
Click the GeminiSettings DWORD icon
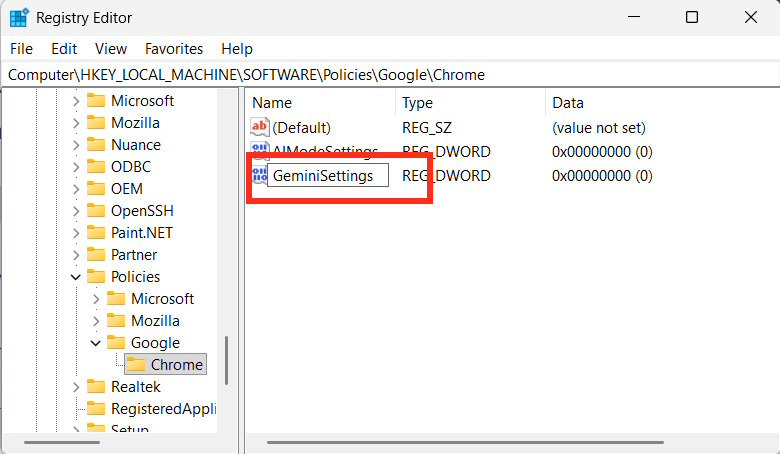tap(259, 176)
